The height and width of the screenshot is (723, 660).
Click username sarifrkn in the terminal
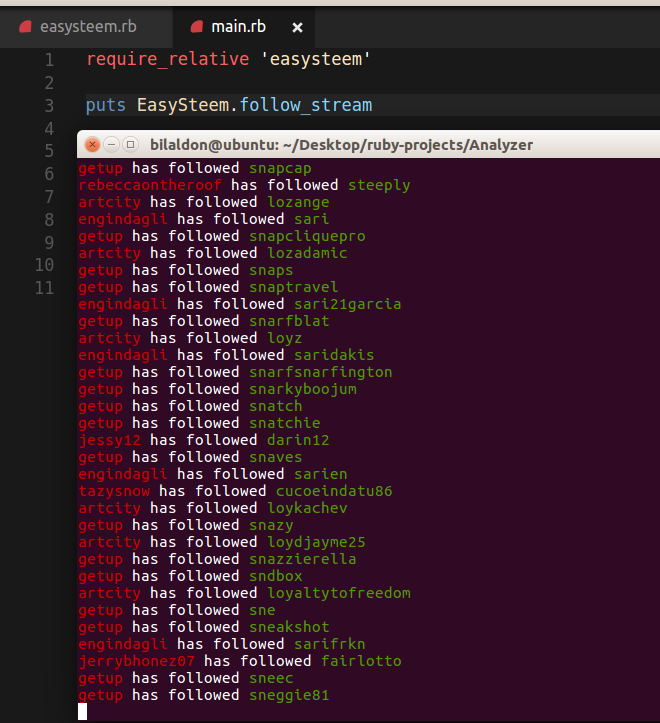pyautogui.click(x=330, y=644)
